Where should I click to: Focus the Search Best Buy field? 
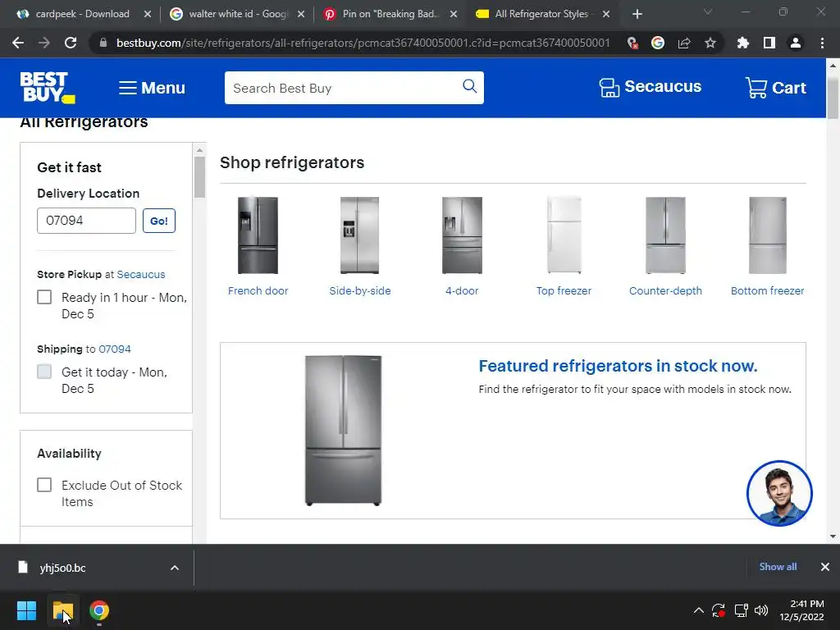point(343,88)
